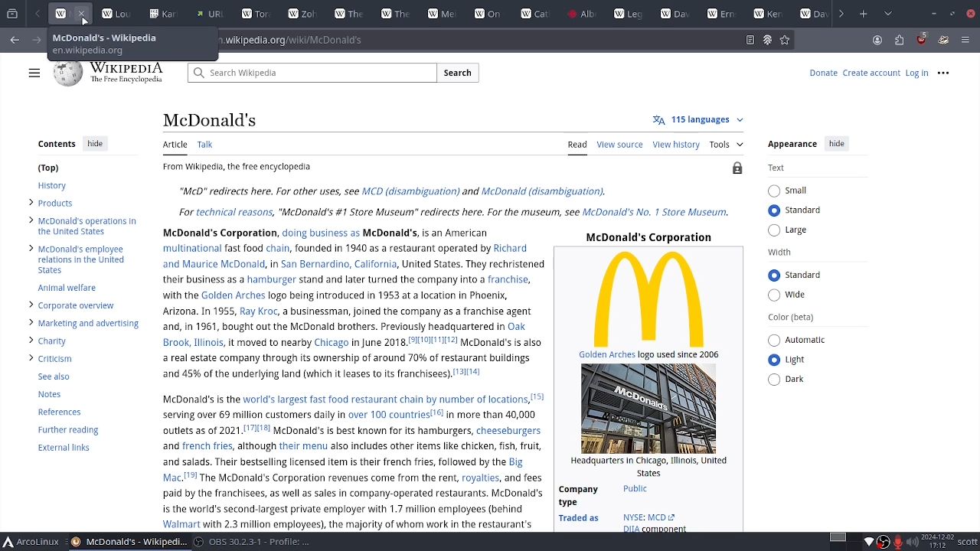Select the Large text size option
980x551 pixels.
click(x=774, y=230)
